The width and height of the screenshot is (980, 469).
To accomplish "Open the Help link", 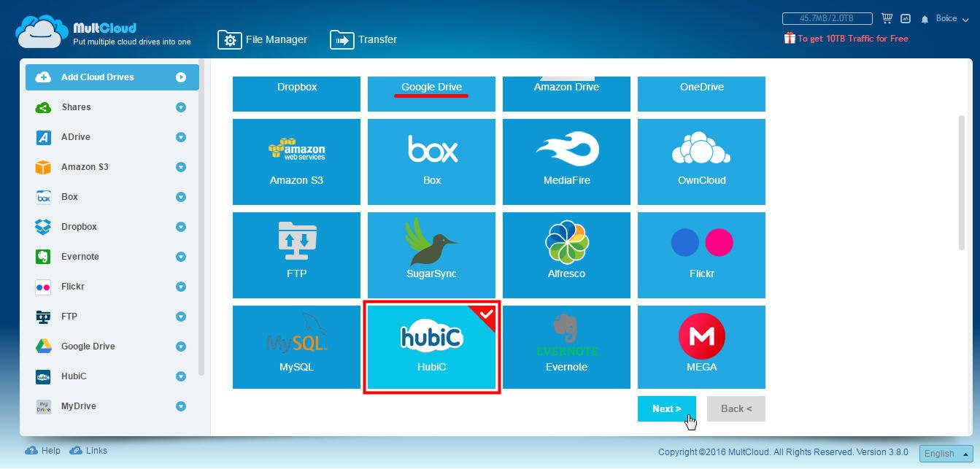I will pos(43,451).
